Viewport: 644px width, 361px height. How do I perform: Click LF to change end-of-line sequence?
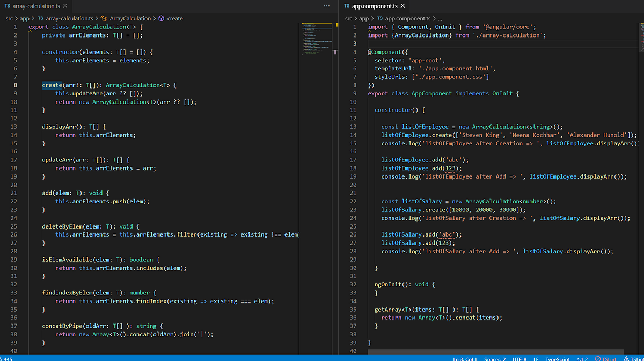point(536,358)
